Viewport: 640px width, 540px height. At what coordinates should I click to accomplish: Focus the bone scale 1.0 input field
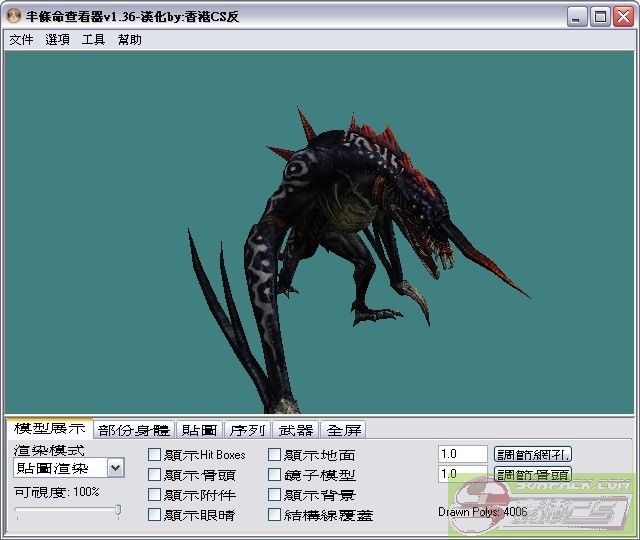tap(463, 474)
